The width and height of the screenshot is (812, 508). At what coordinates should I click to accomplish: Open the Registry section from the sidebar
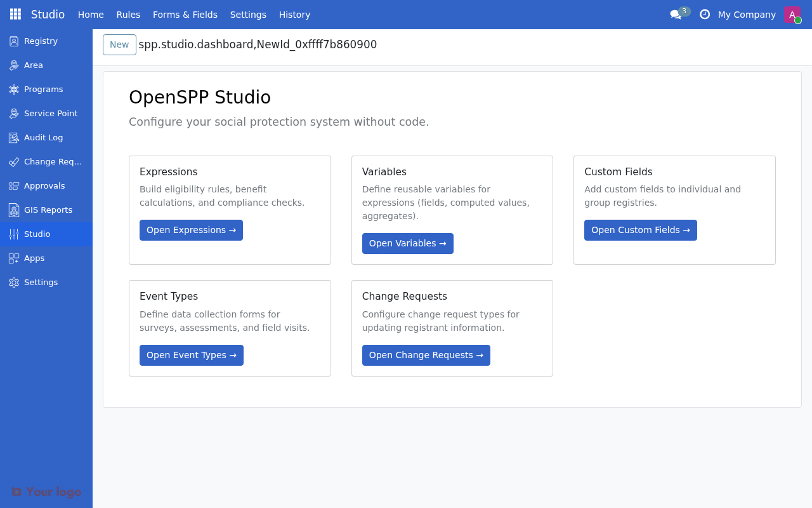tap(39, 41)
